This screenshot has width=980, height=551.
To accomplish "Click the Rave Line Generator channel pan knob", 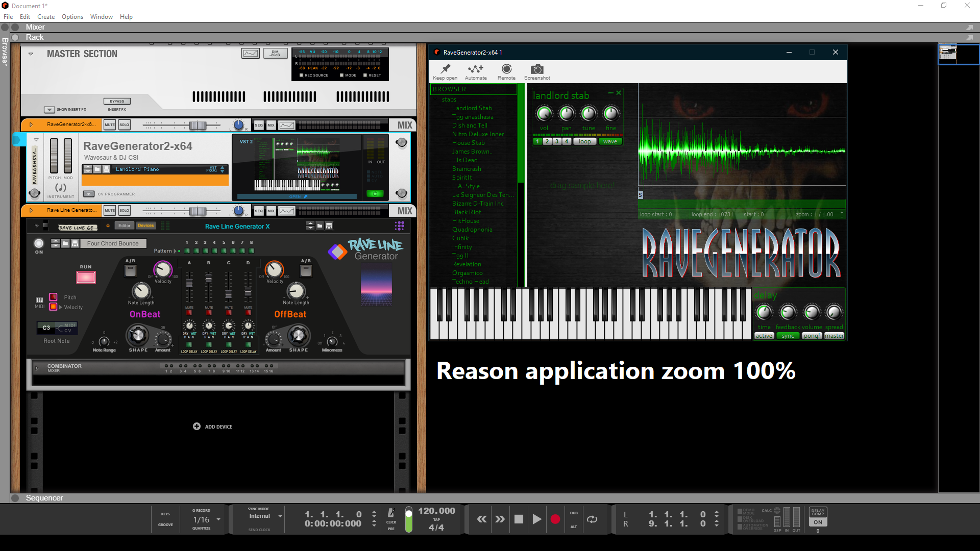I will click(238, 211).
